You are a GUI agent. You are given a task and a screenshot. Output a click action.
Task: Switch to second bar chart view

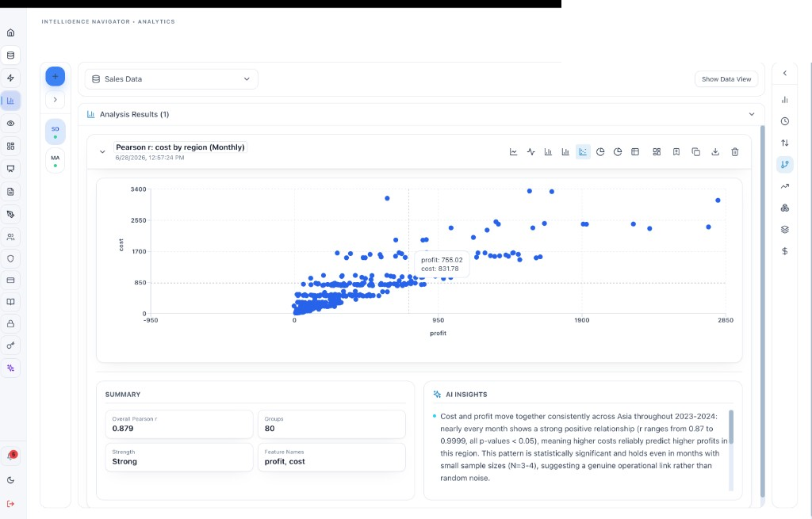pos(565,152)
